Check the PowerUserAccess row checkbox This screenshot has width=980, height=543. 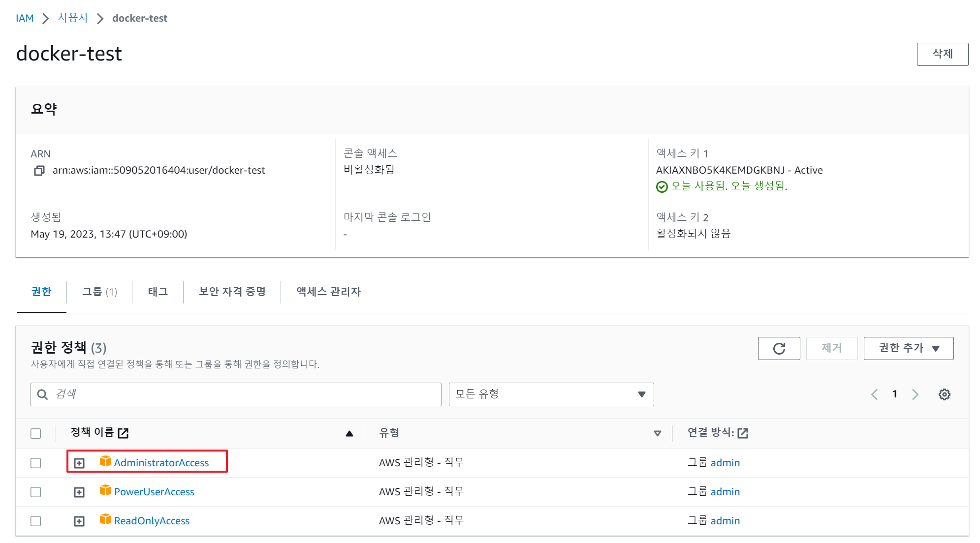pos(36,492)
